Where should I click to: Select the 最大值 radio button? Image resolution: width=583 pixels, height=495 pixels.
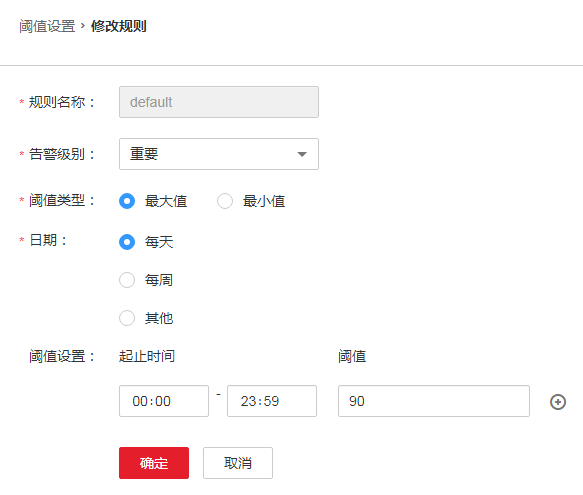click(127, 201)
